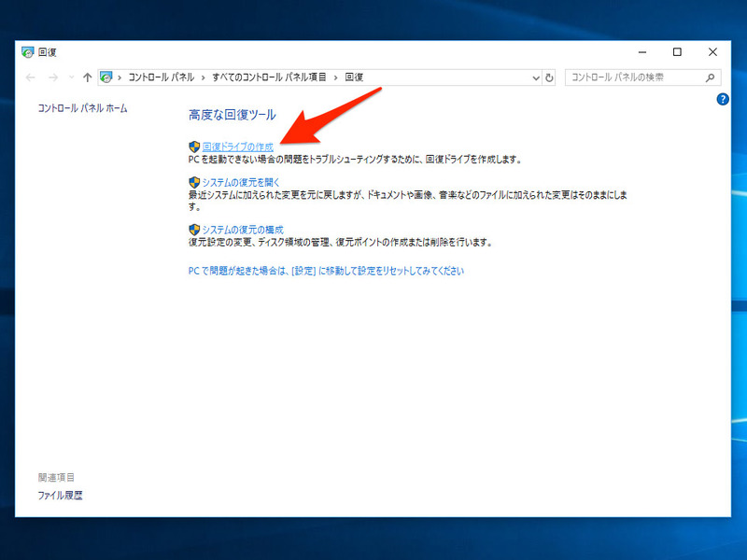Click the 回復 breadcrumb in the address bar
Screen dimensions: 747x560
pos(354,77)
